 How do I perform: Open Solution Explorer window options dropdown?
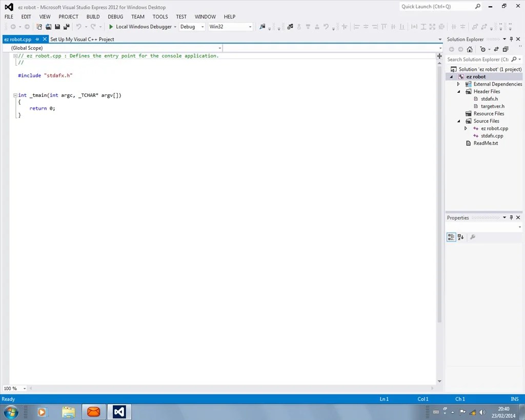tap(504, 39)
